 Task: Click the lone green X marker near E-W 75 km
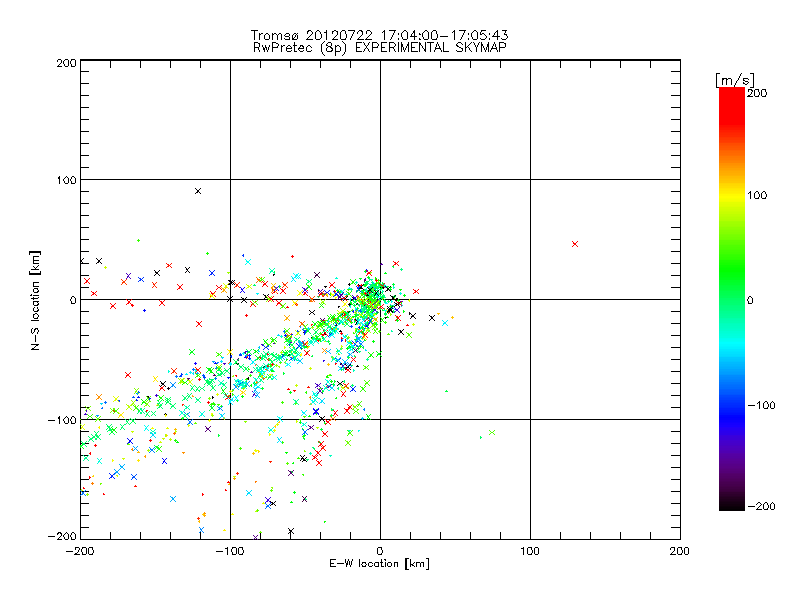492,432
